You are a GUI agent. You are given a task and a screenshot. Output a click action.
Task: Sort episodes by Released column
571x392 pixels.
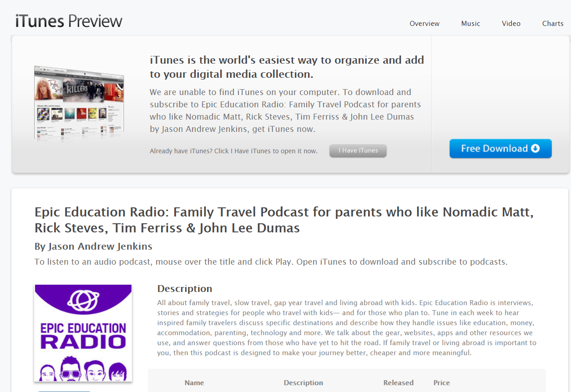[398, 383]
